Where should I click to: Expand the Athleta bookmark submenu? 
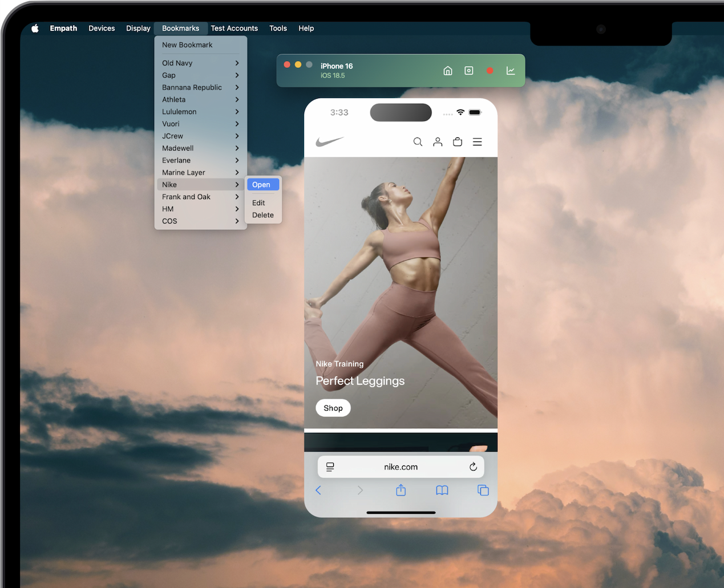pyautogui.click(x=200, y=100)
